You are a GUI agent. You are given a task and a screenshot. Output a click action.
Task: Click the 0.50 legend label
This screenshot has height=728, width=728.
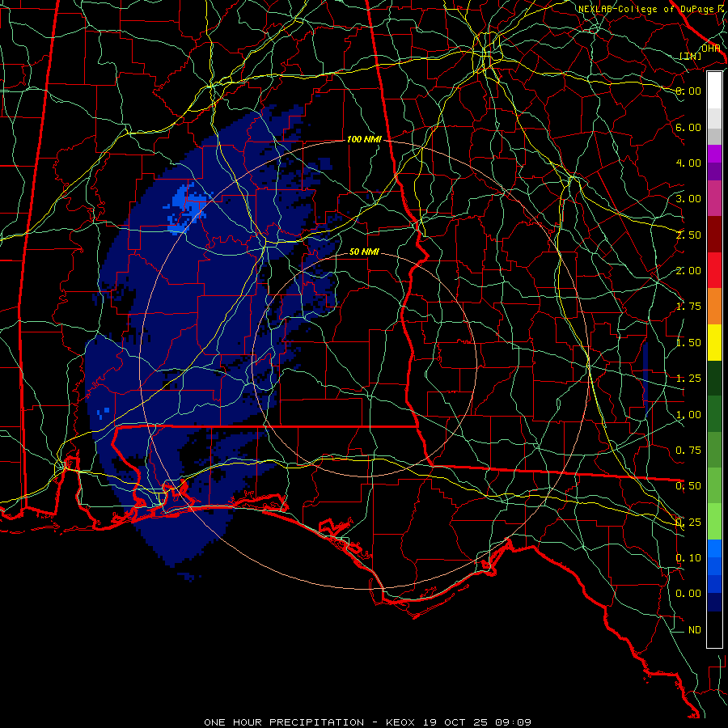[688, 486]
